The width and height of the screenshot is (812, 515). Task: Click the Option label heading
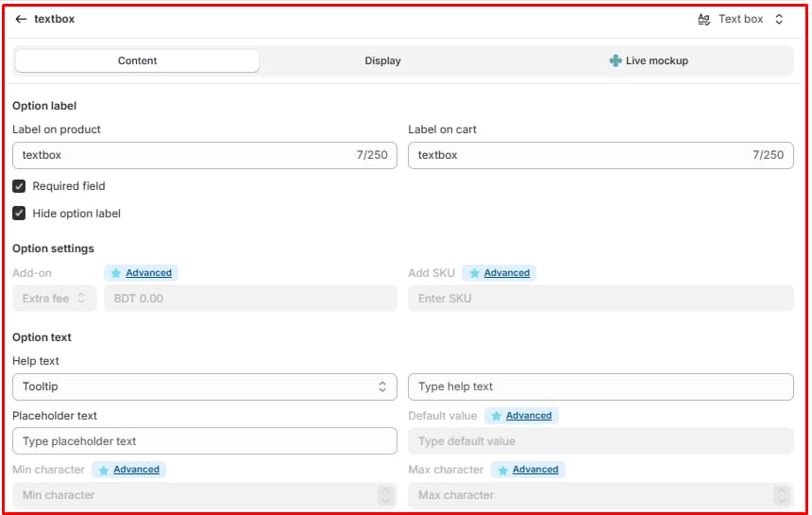[44, 106]
